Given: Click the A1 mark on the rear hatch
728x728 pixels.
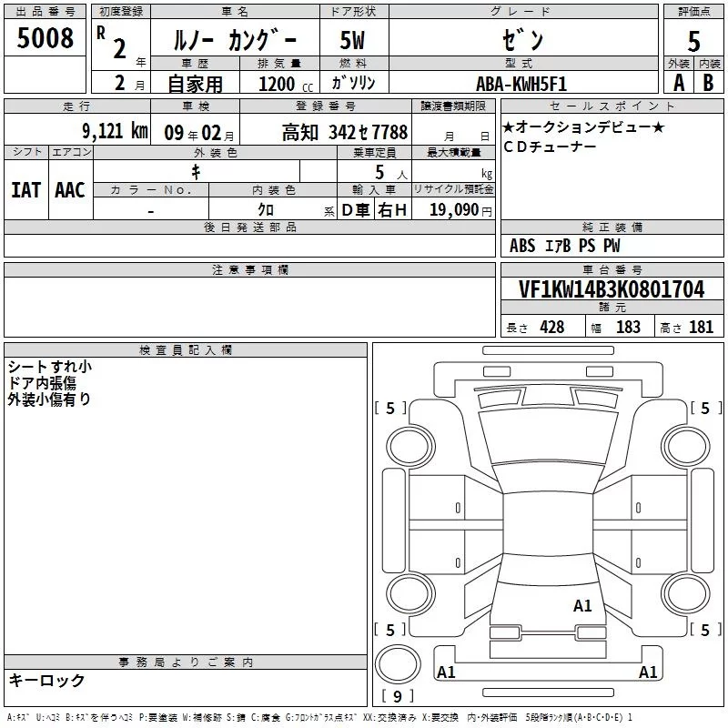Looking at the screenshot, I should (x=582, y=606).
